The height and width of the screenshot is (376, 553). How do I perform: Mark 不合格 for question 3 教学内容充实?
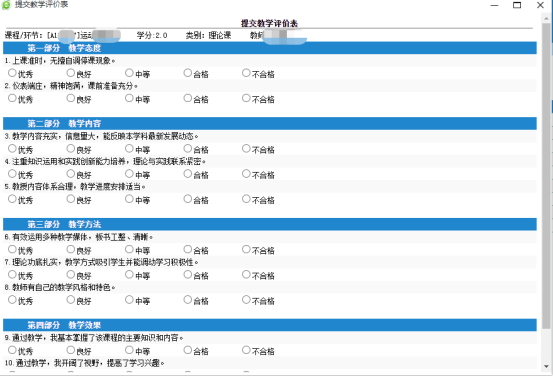click(246, 148)
